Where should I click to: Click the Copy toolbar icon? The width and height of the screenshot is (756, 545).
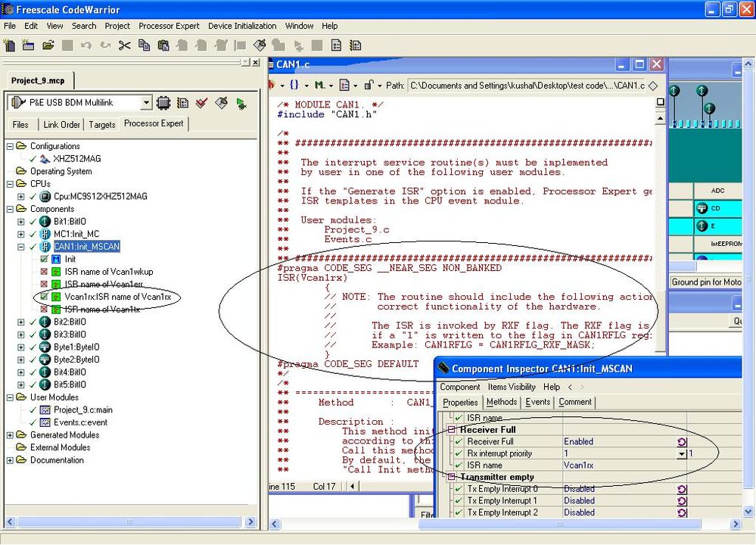coord(144,45)
